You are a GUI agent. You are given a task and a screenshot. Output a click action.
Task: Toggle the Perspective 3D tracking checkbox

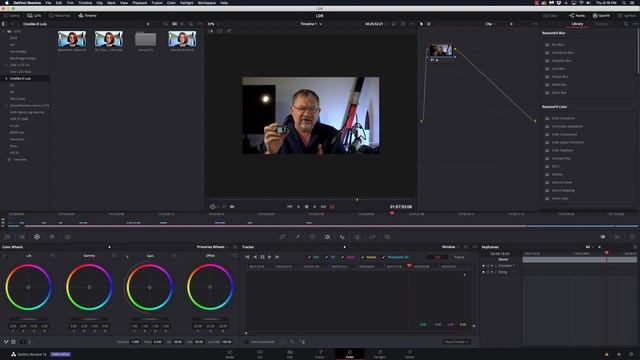(384, 257)
